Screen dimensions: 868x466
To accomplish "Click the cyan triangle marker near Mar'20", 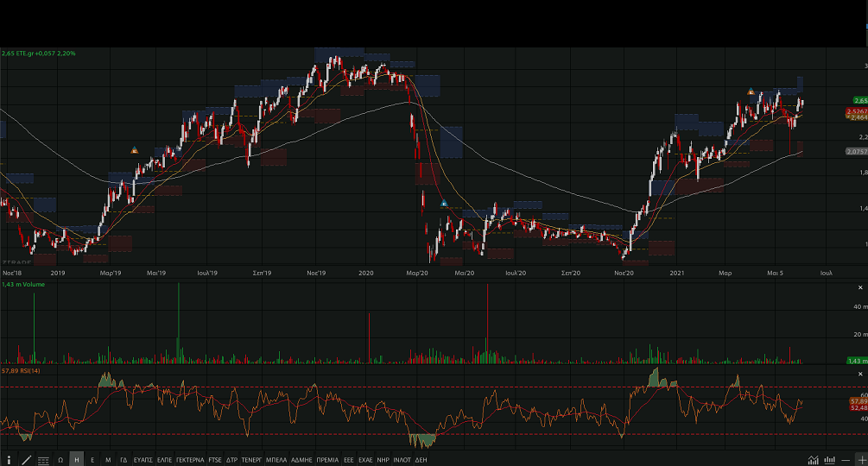I will pyautogui.click(x=444, y=204).
